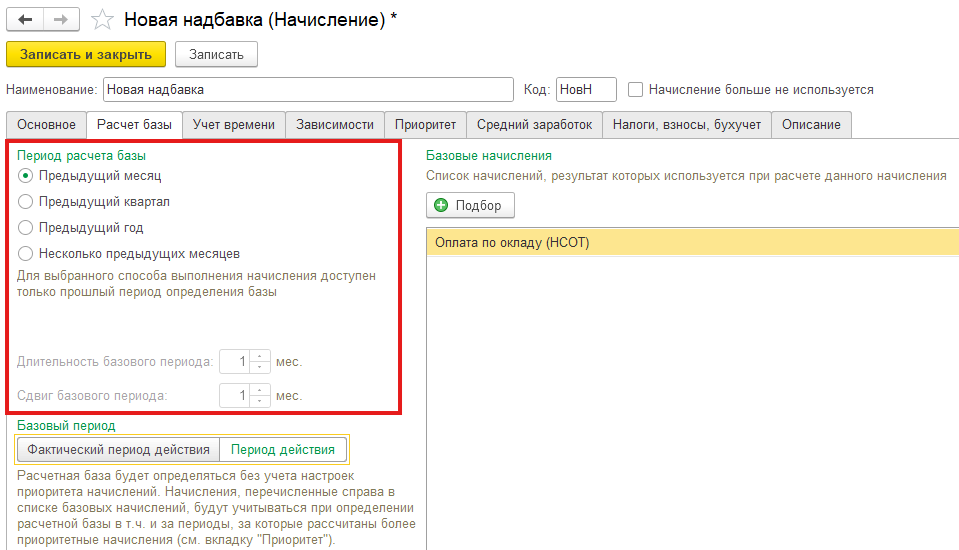959x550 pixels.
Task: Click the green plus Подбор button
Action: (x=470, y=206)
